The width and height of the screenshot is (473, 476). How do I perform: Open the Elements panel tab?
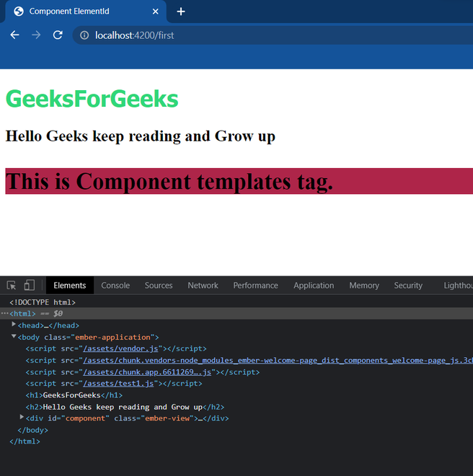point(69,286)
